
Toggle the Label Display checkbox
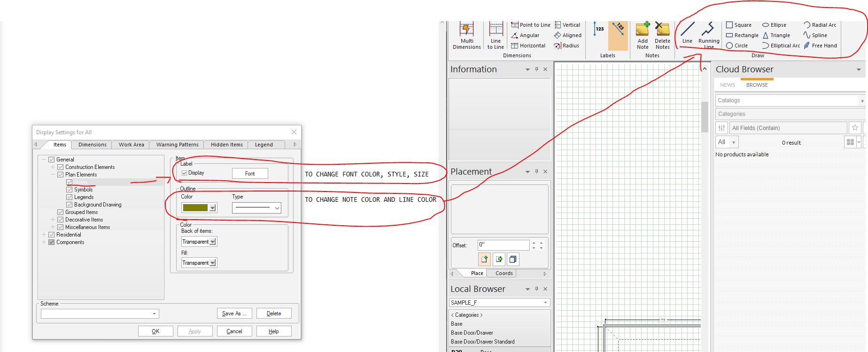pos(185,173)
